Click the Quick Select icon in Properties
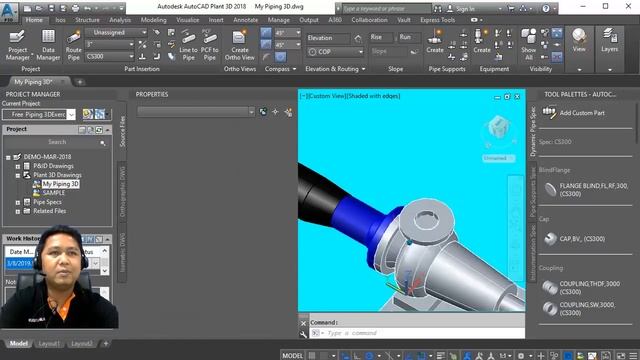640x360 pixels. coord(288,112)
